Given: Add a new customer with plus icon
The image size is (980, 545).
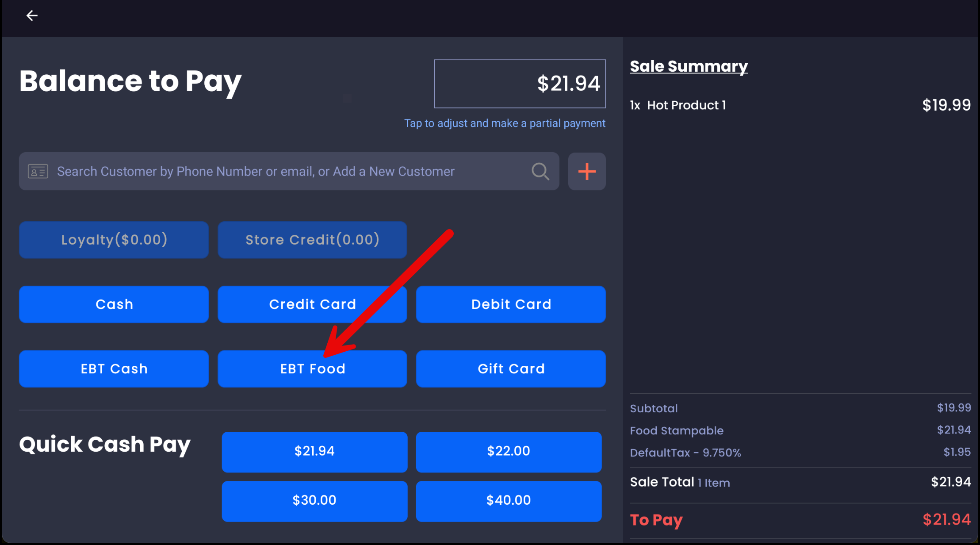Looking at the screenshot, I should click(x=586, y=171).
